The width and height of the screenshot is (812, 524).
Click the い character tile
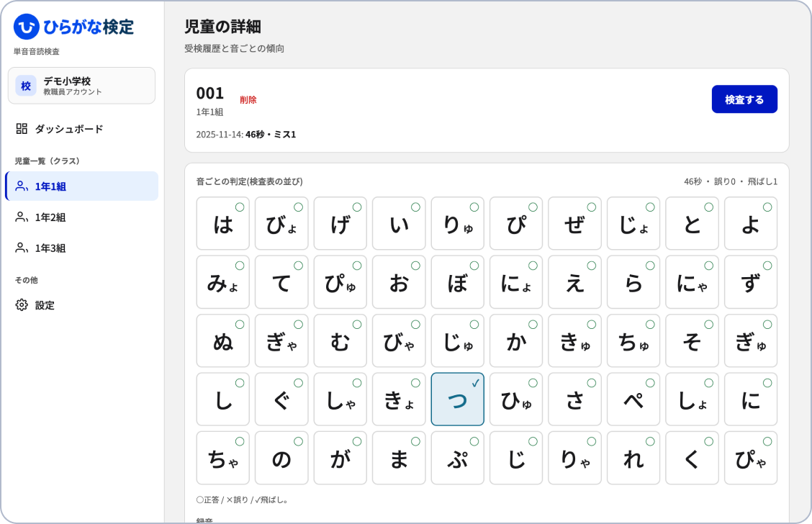(399, 223)
